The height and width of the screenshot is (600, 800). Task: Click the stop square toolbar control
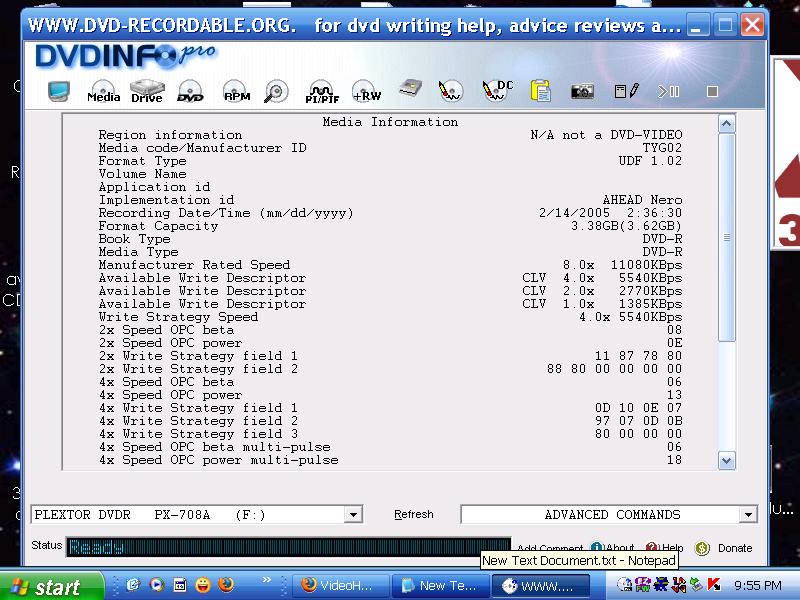coord(712,91)
